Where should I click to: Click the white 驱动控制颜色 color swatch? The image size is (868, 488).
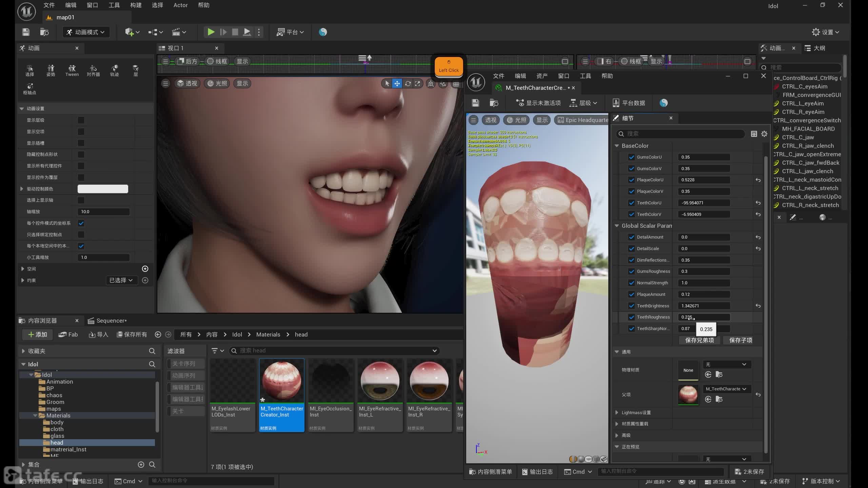[103, 189]
